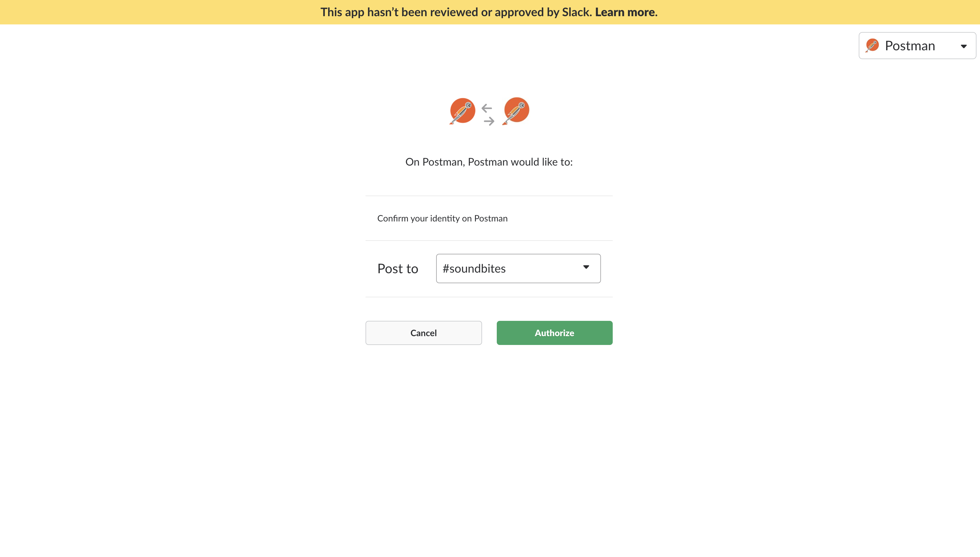
Task: Click the "Confirm your identity on Postman" row
Action: pyautogui.click(x=442, y=219)
